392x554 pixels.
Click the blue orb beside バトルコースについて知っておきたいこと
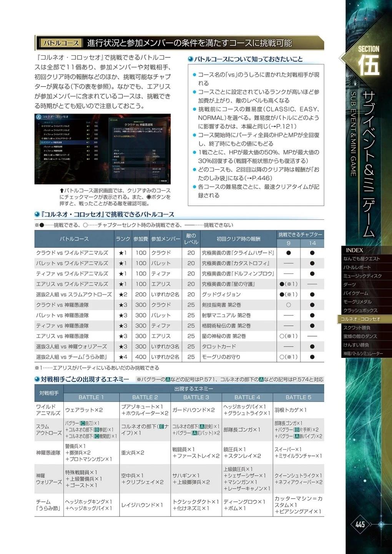(190, 59)
